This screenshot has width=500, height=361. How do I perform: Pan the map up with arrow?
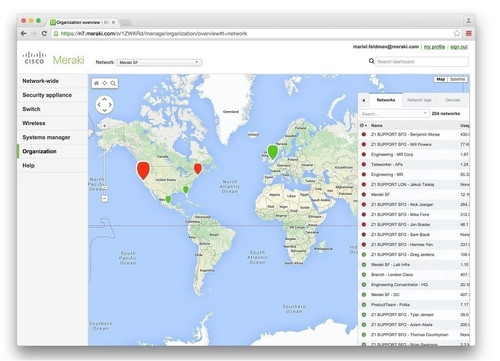105,99
